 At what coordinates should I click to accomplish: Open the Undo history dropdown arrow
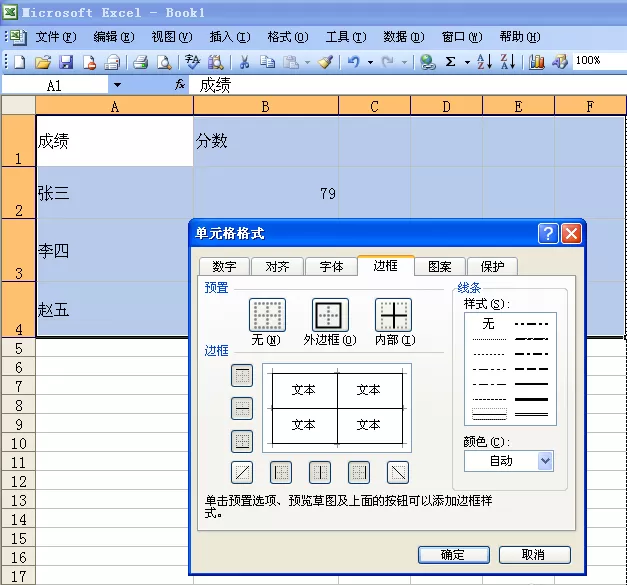(x=370, y=62)
